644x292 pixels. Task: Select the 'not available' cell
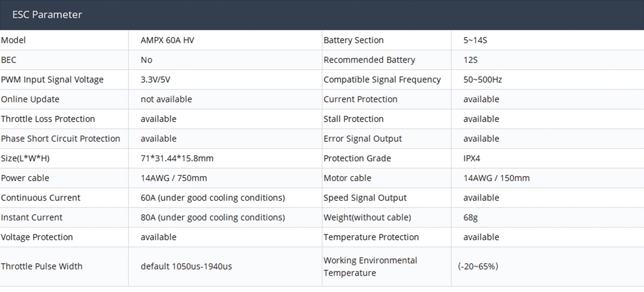pyautogui.click(x=166, y=99)
